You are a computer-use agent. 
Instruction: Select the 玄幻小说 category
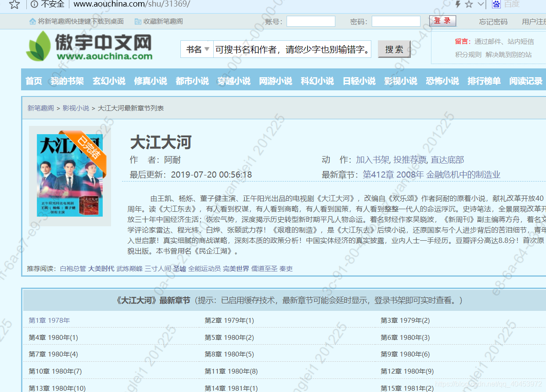[109, 81]
